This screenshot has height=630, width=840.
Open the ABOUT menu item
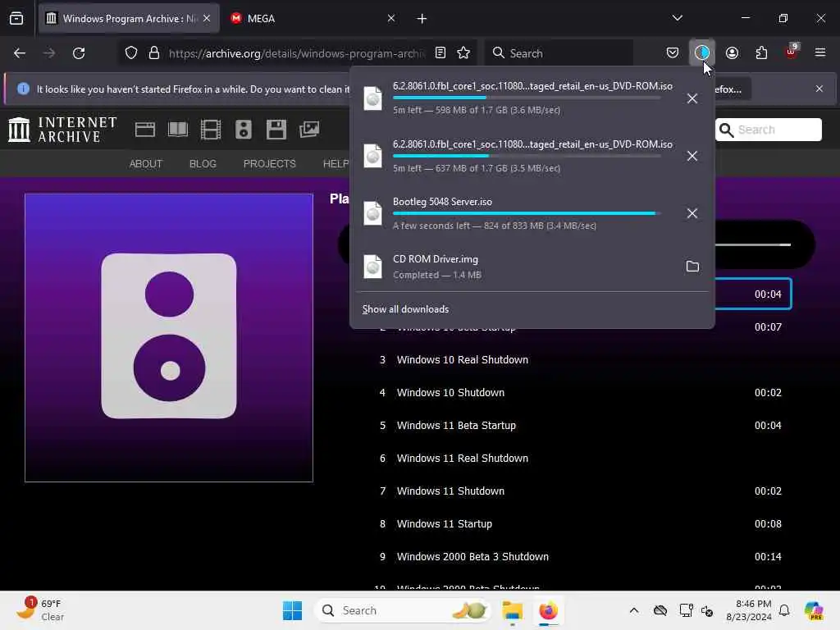pos(146,164)
